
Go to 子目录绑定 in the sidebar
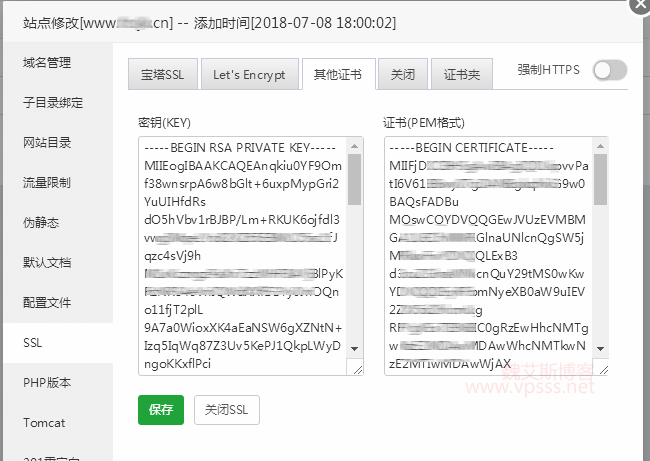53,103
